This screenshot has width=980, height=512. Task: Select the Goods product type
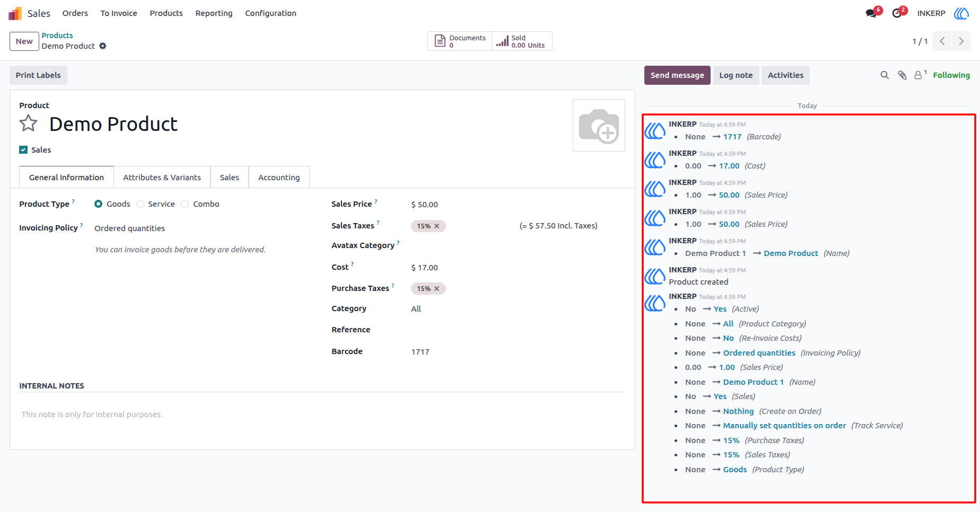[x=99, y=204]
